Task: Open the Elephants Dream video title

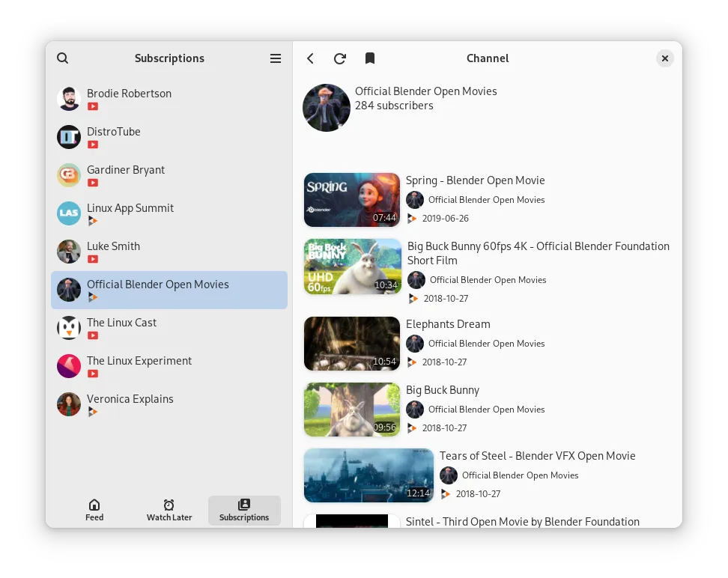Action: point(448,324)
